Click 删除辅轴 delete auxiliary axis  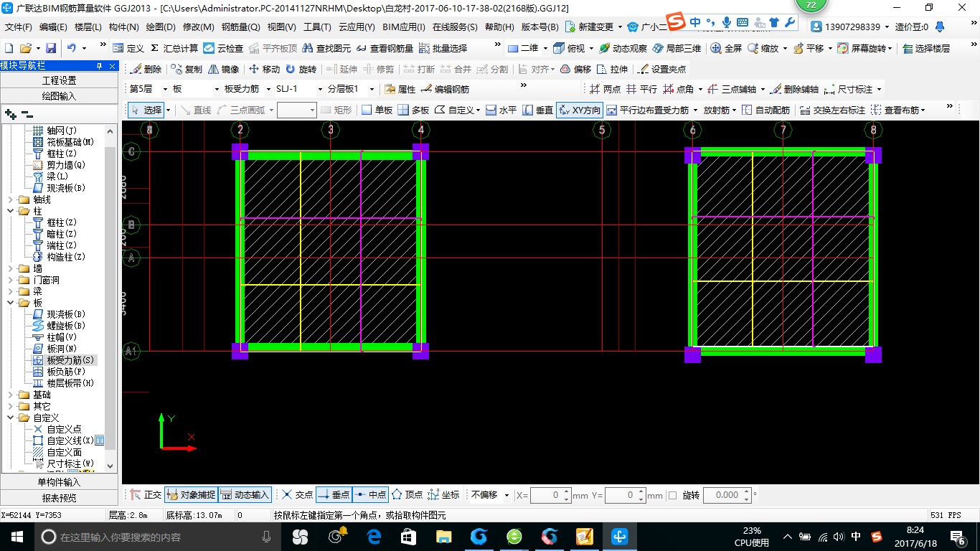coord(794,89)
